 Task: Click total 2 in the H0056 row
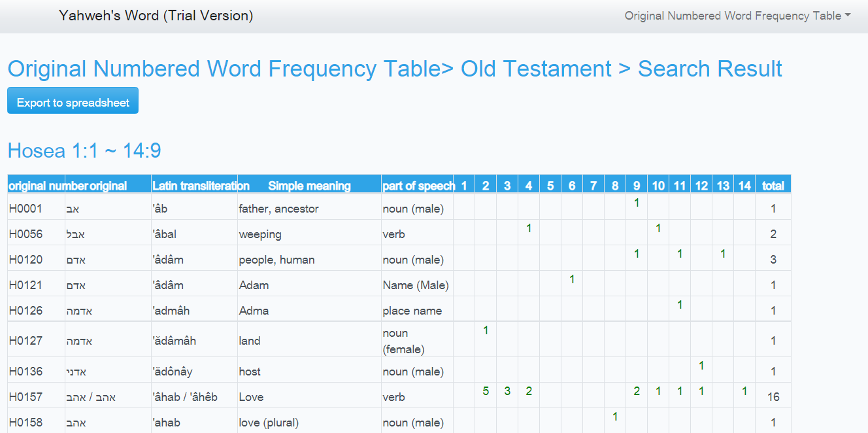tap(773, 234)
